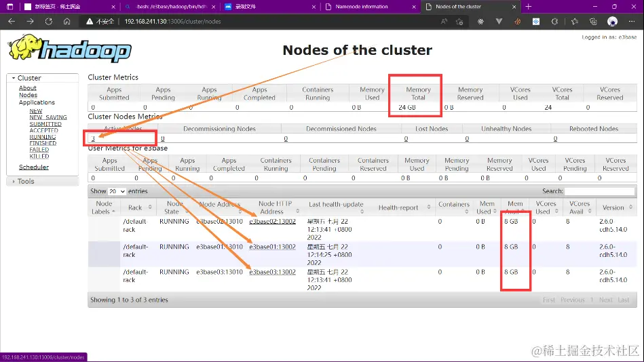Show ACCEPTED applications
The height and width of the screenshot is (362, 644).
point(43,131)
